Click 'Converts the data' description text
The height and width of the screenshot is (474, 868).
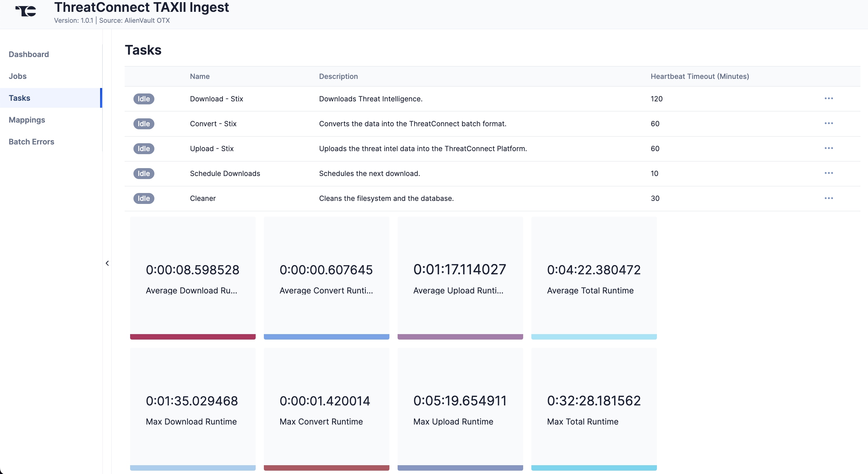412,124
